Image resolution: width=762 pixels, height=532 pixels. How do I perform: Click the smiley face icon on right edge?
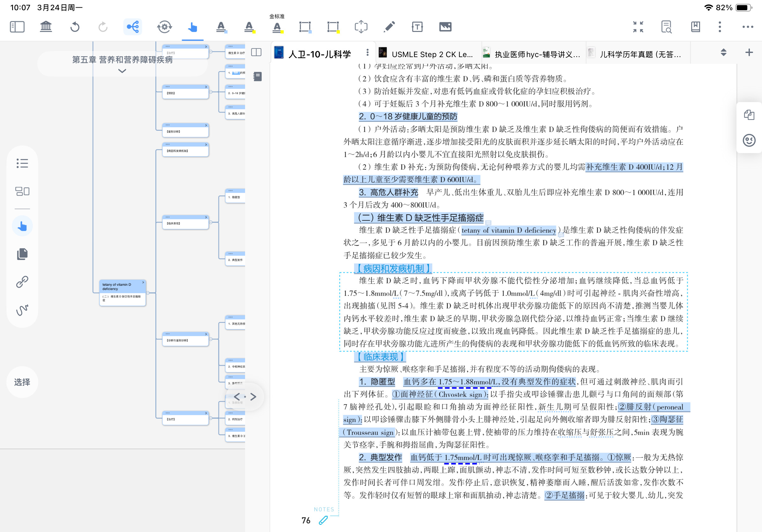749,141
